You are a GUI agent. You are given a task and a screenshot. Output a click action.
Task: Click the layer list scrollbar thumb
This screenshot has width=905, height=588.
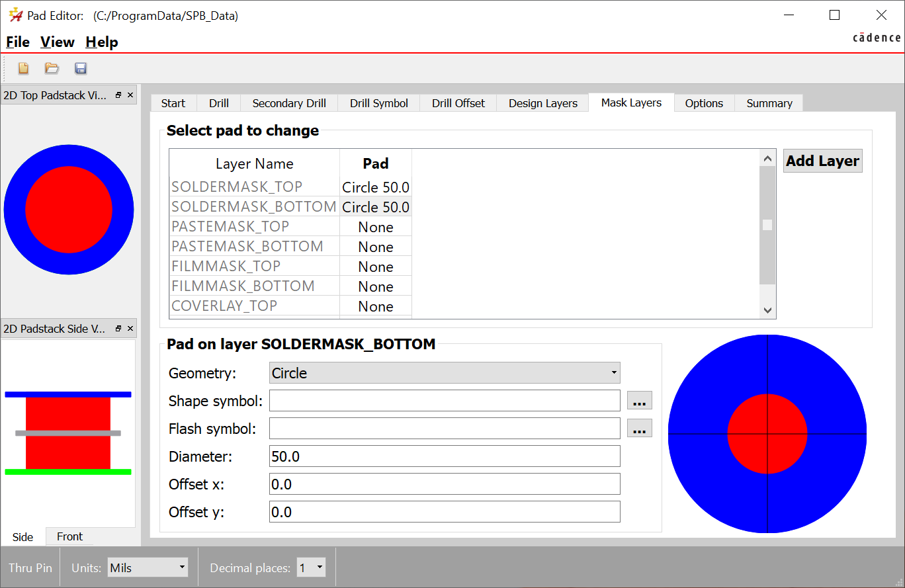point(767,225)
